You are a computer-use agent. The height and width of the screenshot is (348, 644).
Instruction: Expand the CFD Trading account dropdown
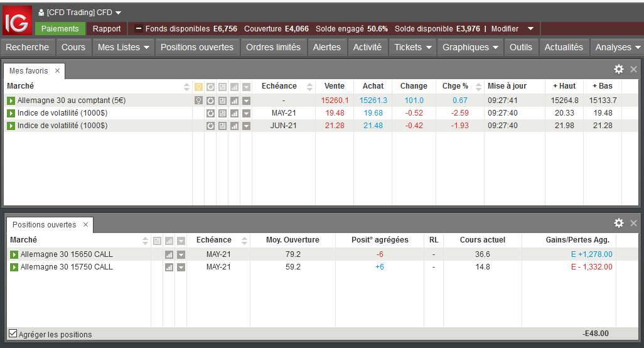(x=118, y=13)
